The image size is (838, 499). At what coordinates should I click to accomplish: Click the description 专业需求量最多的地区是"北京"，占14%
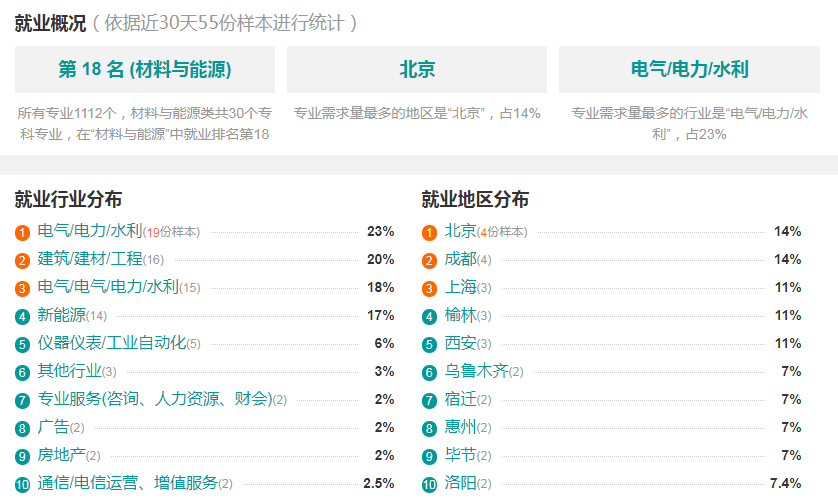tap(417, 113)
